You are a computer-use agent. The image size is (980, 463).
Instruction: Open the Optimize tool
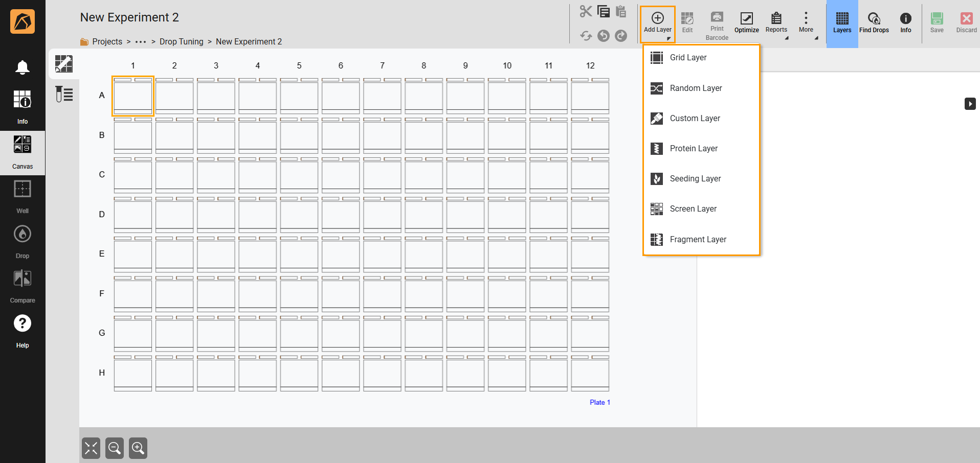click(x=746, y=23)
